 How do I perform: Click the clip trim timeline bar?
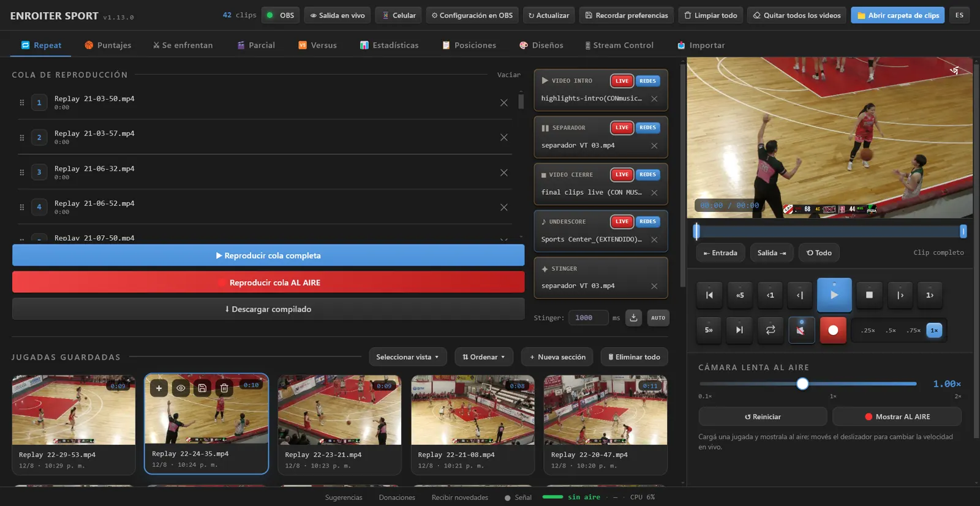pyautogui.click(x=830, y=232)
